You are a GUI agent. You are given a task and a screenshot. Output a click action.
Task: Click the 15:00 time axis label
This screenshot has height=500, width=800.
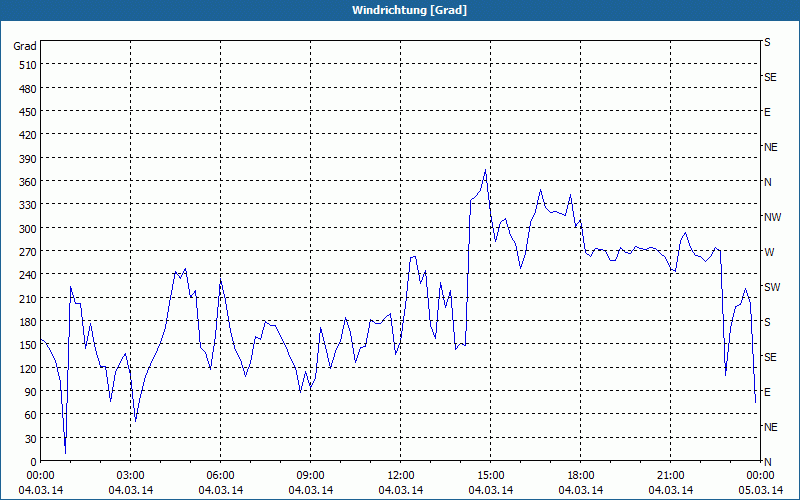coord(491,476)
